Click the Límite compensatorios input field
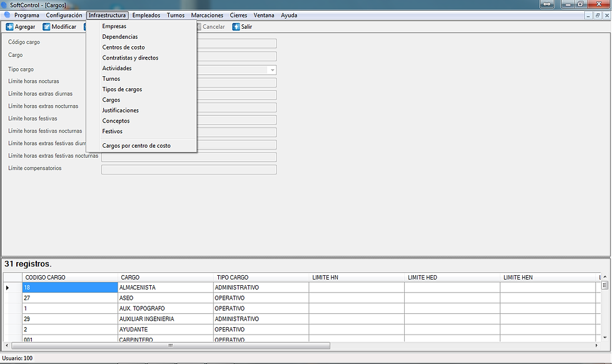The width and height of the screenshot is (613, 364). click(189, 169)
